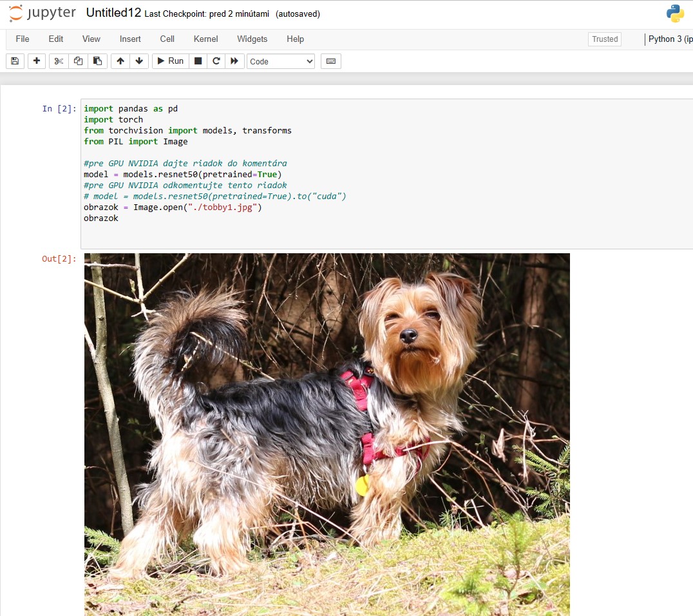Paste cells below icon

coord(97,61)
